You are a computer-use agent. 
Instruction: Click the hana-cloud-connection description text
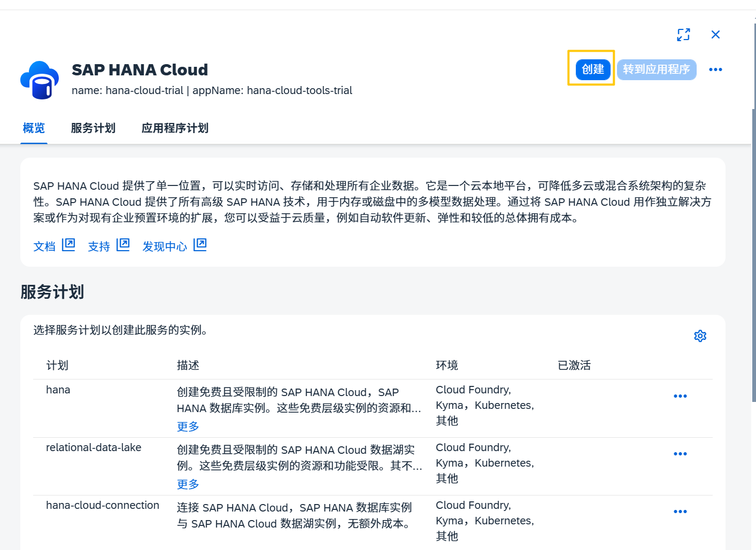(295, 515)
